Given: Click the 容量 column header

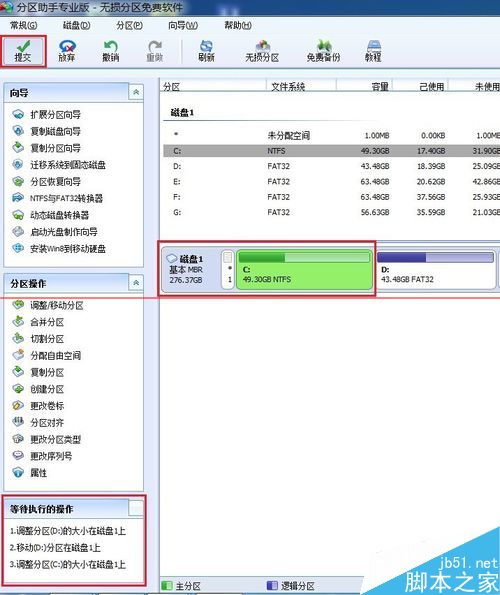Looking at the screenshot, I should point(365,87).
